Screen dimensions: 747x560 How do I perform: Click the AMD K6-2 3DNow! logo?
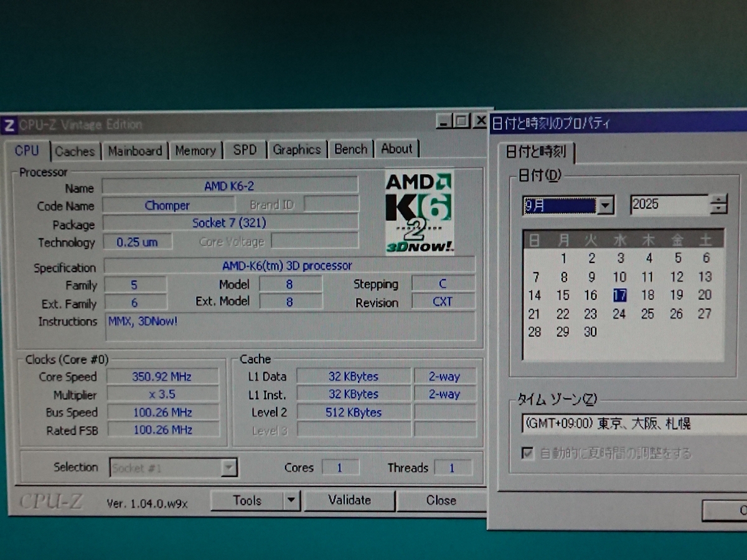tap(419, 212)
